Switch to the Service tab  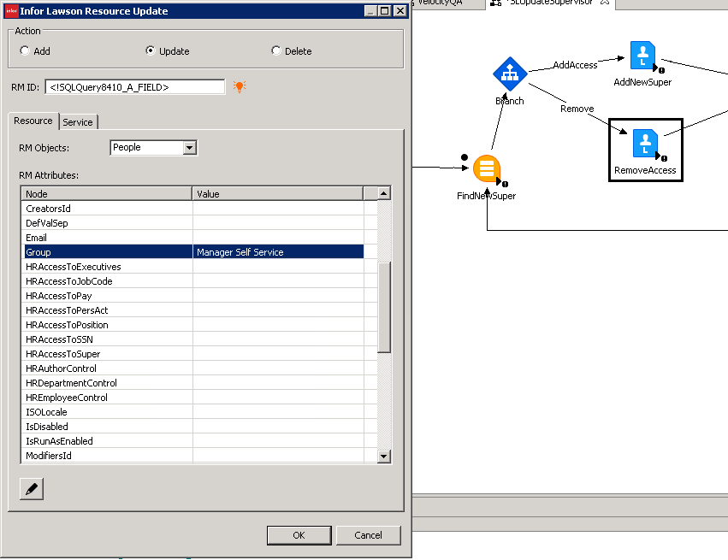78,122
